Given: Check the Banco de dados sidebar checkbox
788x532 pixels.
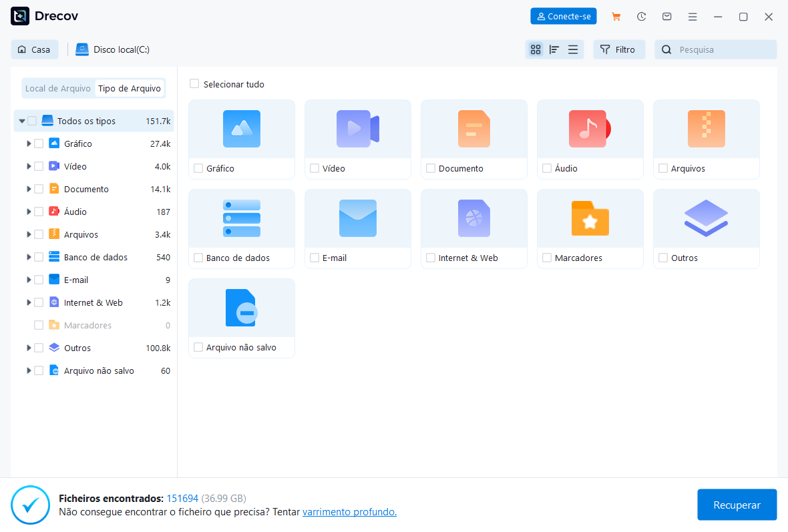Looking at the screenshot, I should coord(39,257).
